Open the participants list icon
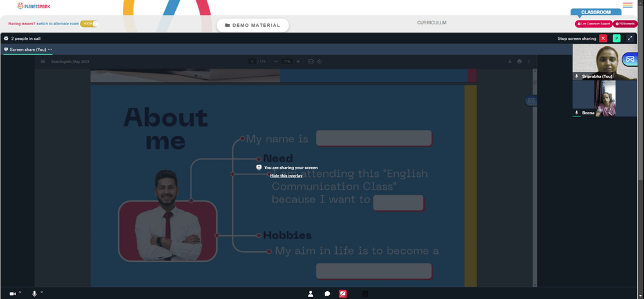644x299 pixels. pos(310,294)
